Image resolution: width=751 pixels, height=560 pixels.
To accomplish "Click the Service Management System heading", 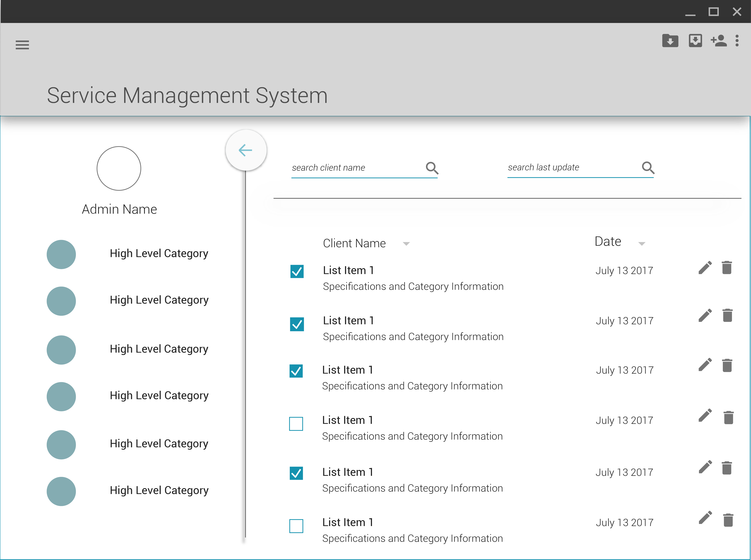I will point(187,96).
